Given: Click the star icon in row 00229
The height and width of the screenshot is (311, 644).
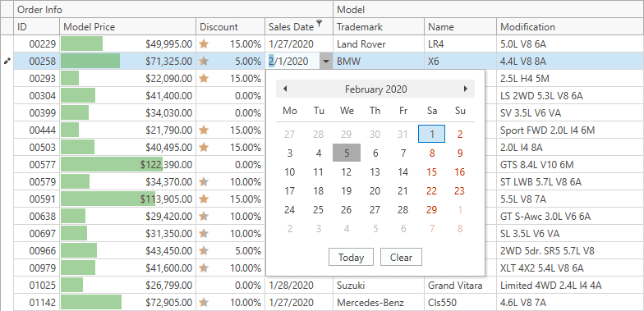Looking at the screenshot, I should pos(204,44).
